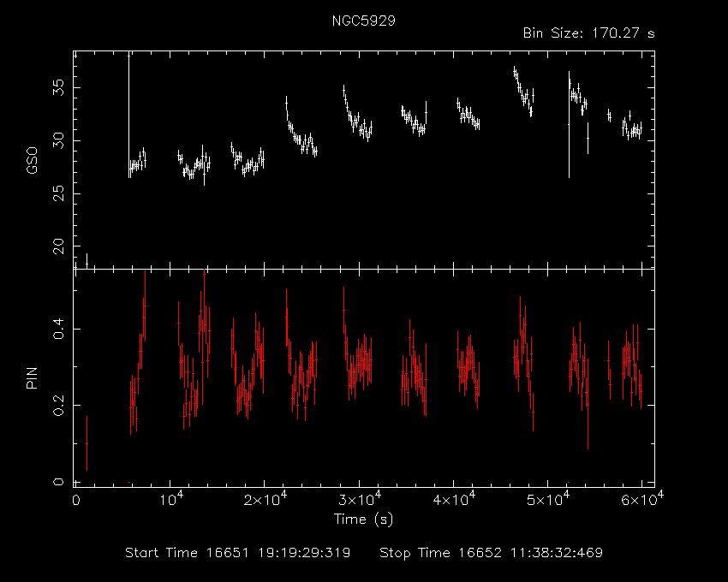
Task: Click Start Time 16651 19:19:29:319 text
Action: click(238, 553)
